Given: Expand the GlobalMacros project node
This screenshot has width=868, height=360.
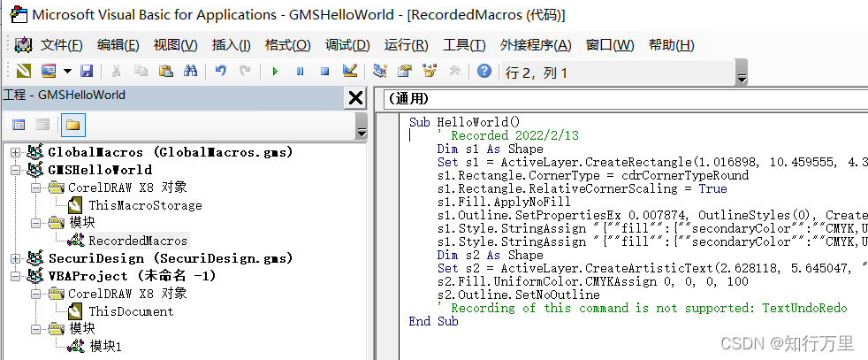Looking at the screenshot, I should [x=14, y=152].
